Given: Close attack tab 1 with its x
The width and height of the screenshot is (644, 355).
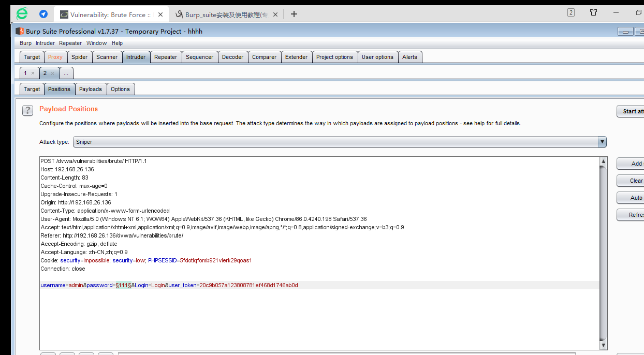Looking at the screenshot, I should coord(33,73).
